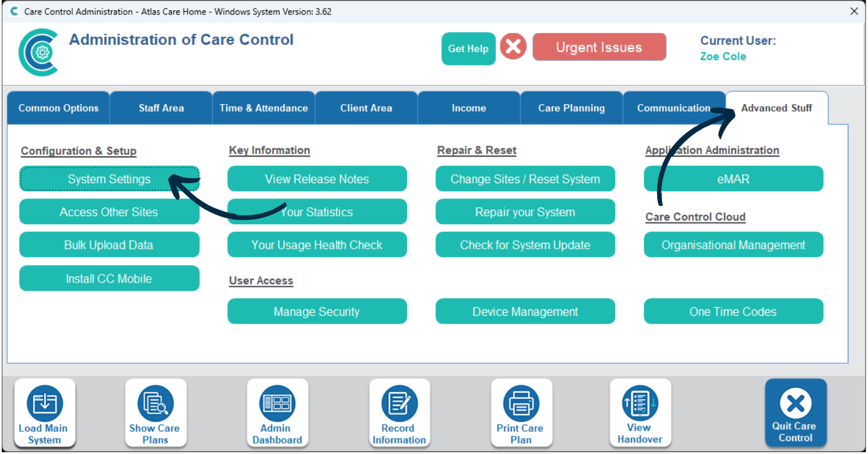The height and width of the screenshot is (454, 868).
Task: Click the One Time Codes button
Action: 733,311
